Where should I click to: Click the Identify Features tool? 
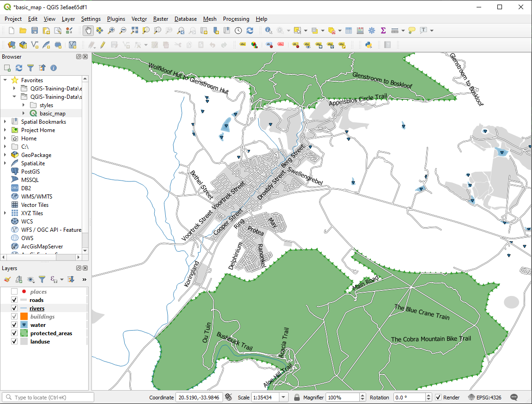coord(268,30)
